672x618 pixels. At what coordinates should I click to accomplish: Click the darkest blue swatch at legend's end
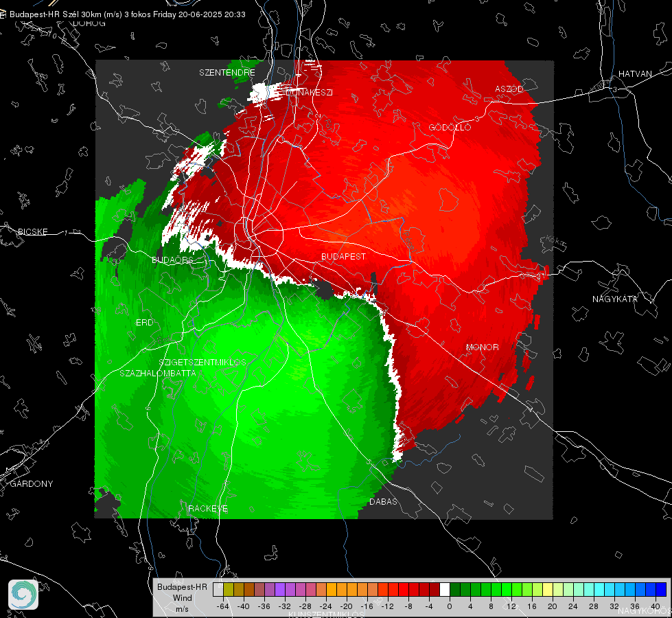coord(661,589)
